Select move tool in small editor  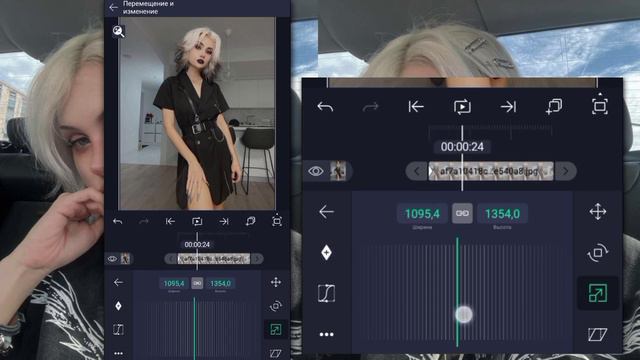276,282
